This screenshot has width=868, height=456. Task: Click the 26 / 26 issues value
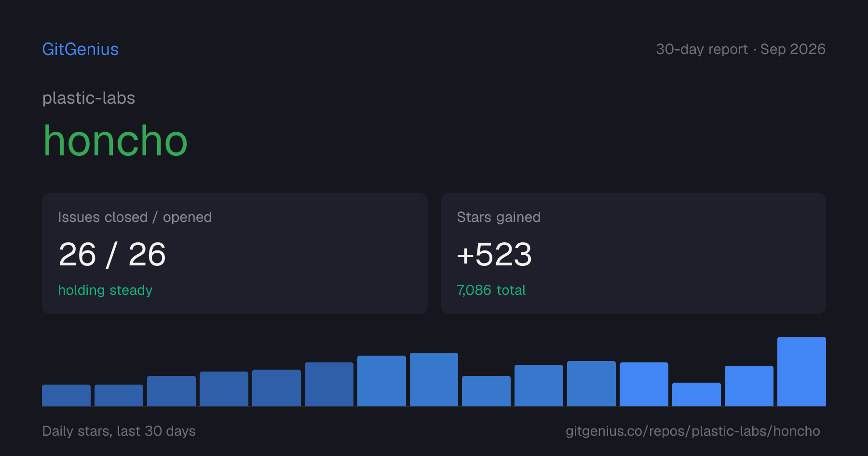click(112, 254)
